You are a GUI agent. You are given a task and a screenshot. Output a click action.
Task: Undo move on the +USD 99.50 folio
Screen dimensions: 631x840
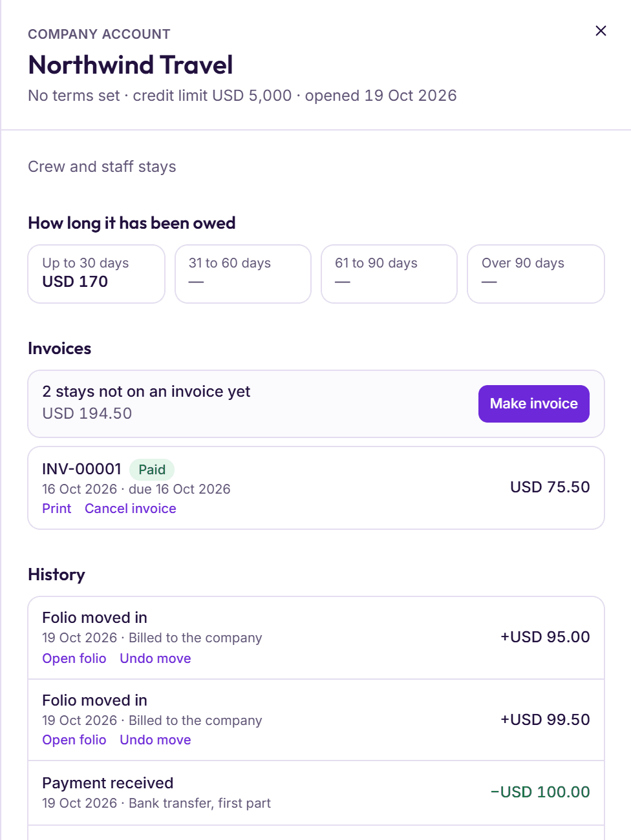pos(155,740)
